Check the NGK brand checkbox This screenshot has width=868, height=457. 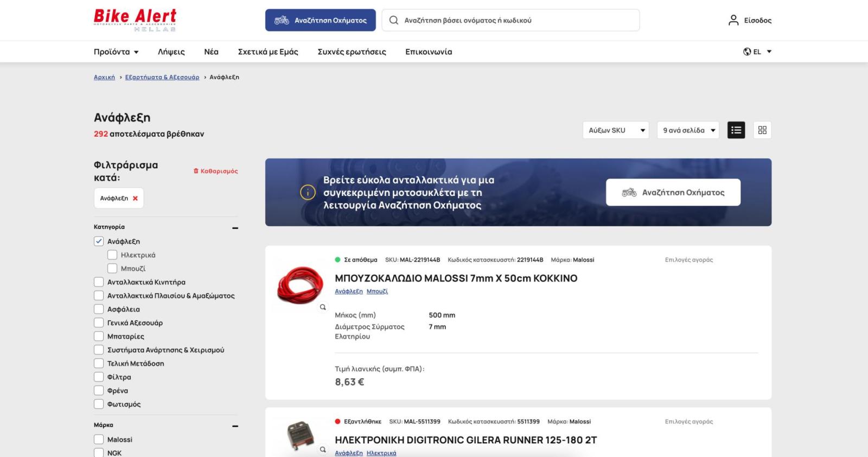(99, 453)
